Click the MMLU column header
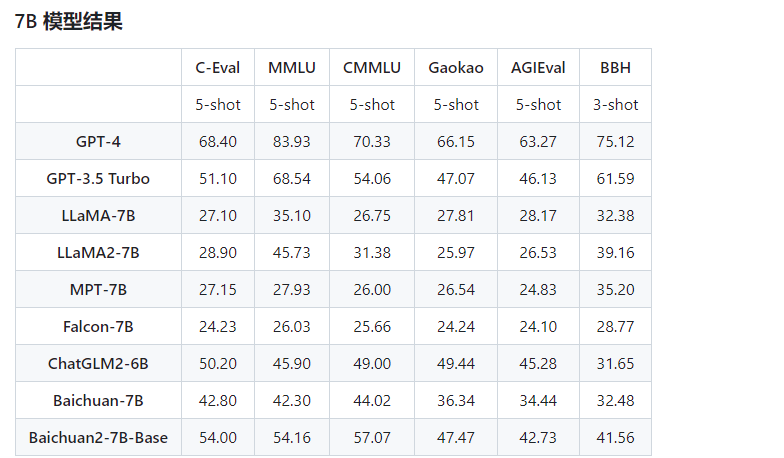The height and width of the screenshot is (458, 784). tap(291, 67)
